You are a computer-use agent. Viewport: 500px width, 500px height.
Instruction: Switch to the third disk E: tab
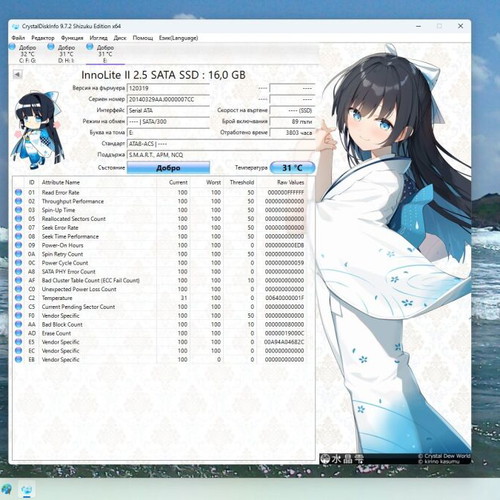coord(105,53)
